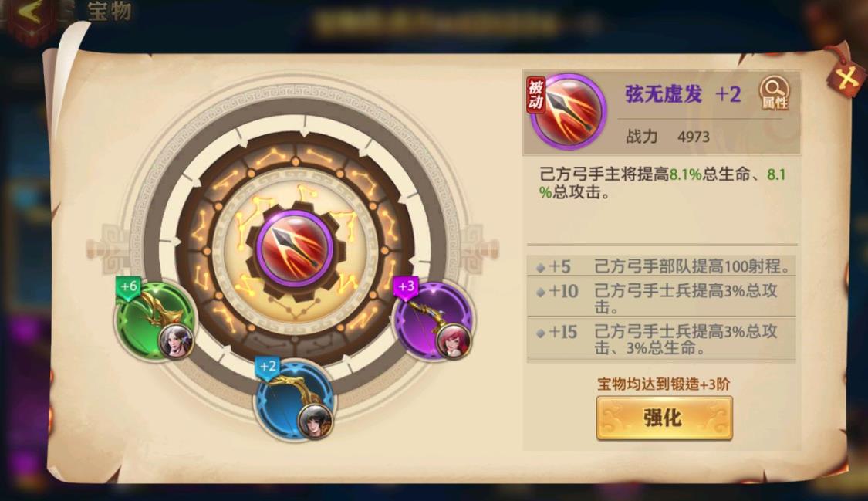868x501 pixels.
Task: Select the blue bow treasure orb
Action: click(295, 400)
